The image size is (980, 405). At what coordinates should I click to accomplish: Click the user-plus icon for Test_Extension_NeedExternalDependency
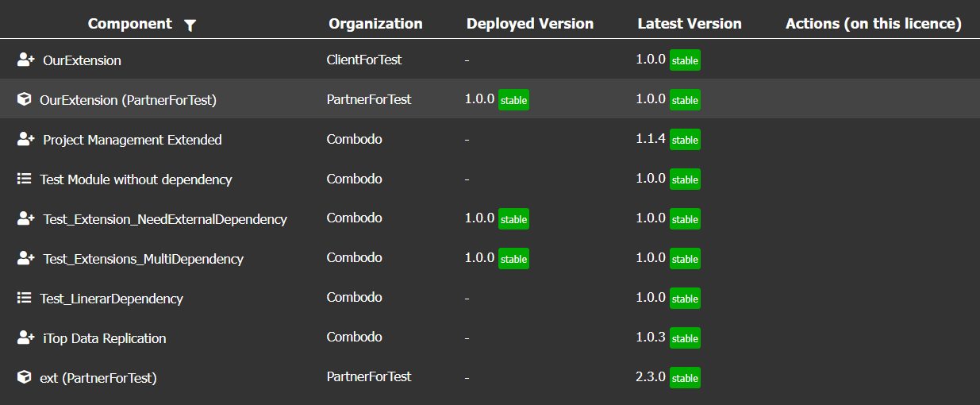pyautogui.click(x=25, y=218)
